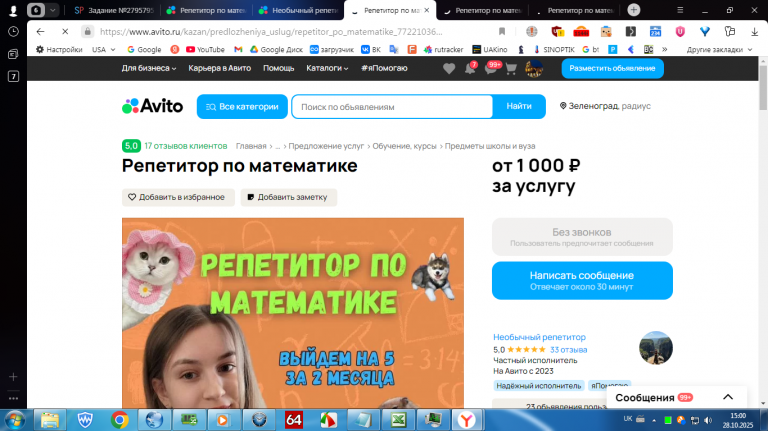Open Avito notifications bell

[x=470, y=68]
